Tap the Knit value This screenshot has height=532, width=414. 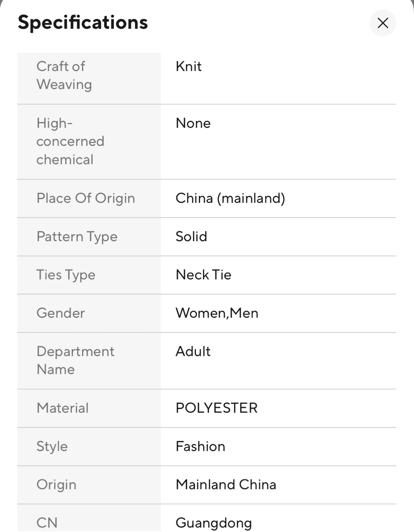(189, 66)
